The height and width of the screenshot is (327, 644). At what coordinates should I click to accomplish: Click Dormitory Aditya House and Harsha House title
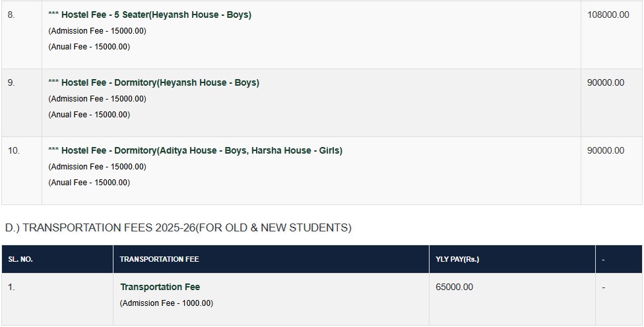[x=201, y=150]
